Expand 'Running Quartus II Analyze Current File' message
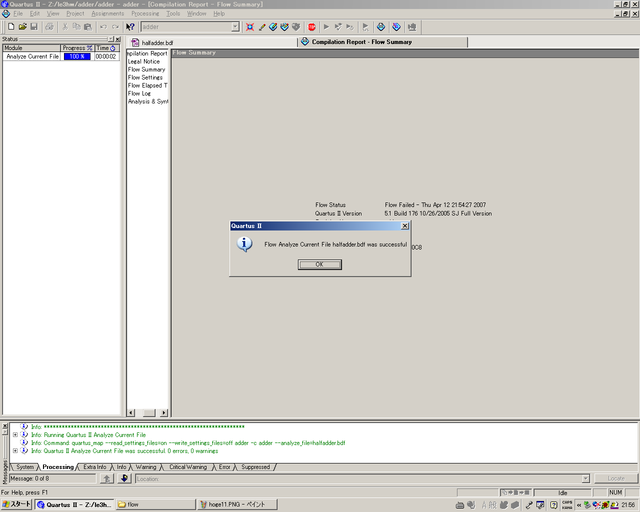The height and width of the screenshot is (512, 640). pyautogui.click(x=15, y=435)
